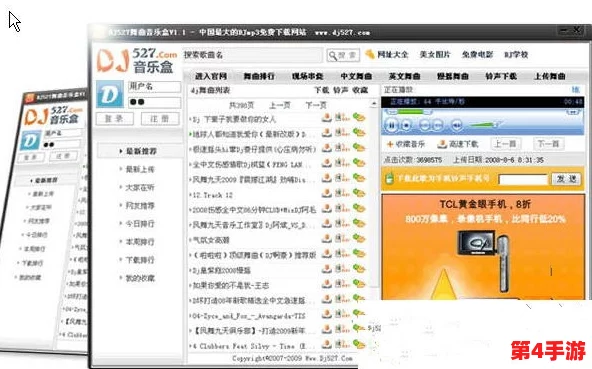
Task: Go to the 铃声下载 tab
Action: click(x=501, y=76)
